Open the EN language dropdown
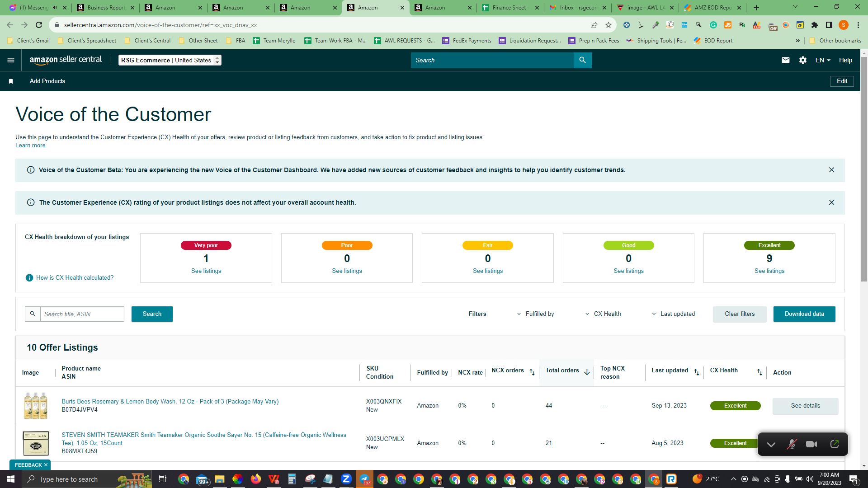This screenshot has height=488, width=868. [823, 60]
